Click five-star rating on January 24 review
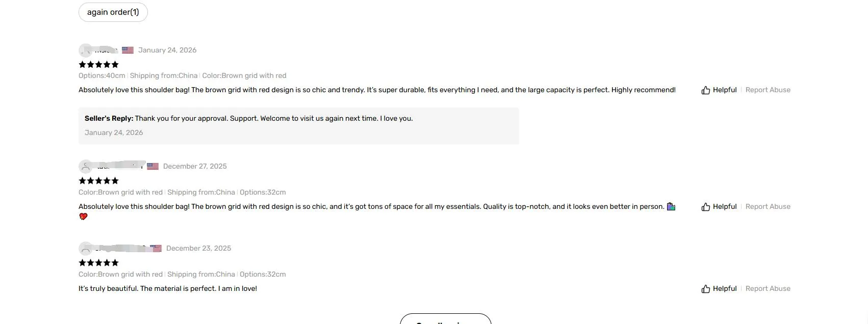This screenshot has height=324, width=868. tap(98, 65)
